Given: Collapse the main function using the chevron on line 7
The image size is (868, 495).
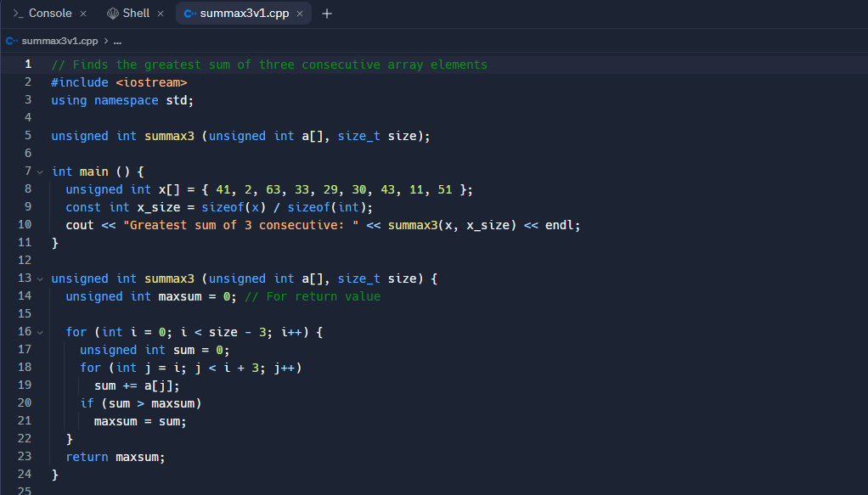Looking at the screenshot, I should (40, 171).
